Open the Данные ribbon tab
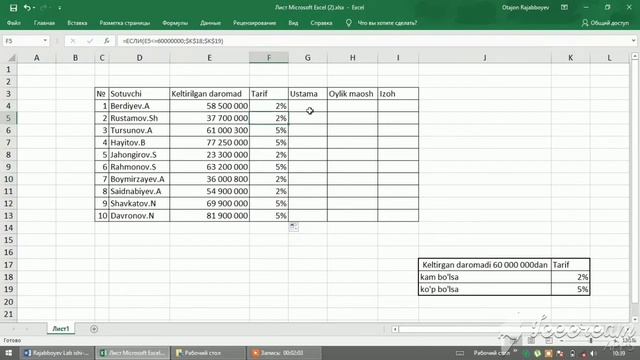 coord(210,23)
